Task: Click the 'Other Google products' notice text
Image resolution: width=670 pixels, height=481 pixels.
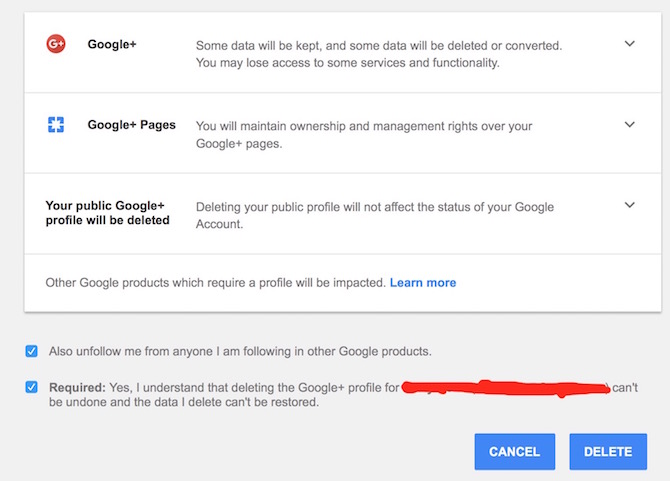Action: click(215, 283)
